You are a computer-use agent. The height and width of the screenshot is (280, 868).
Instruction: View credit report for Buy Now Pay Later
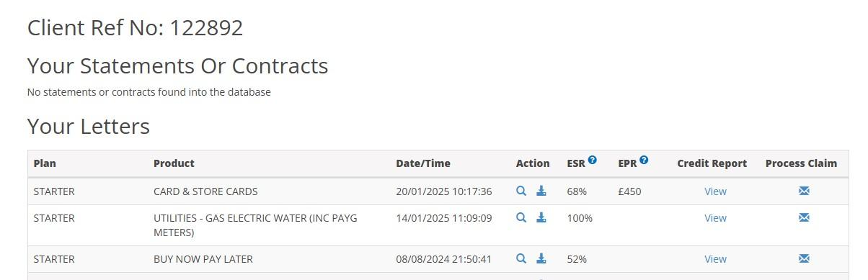715,259
